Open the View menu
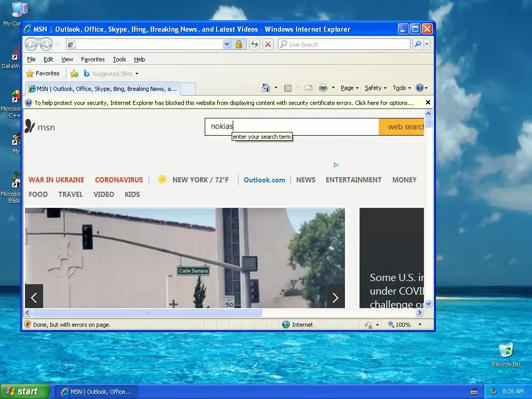 point(67,59)
